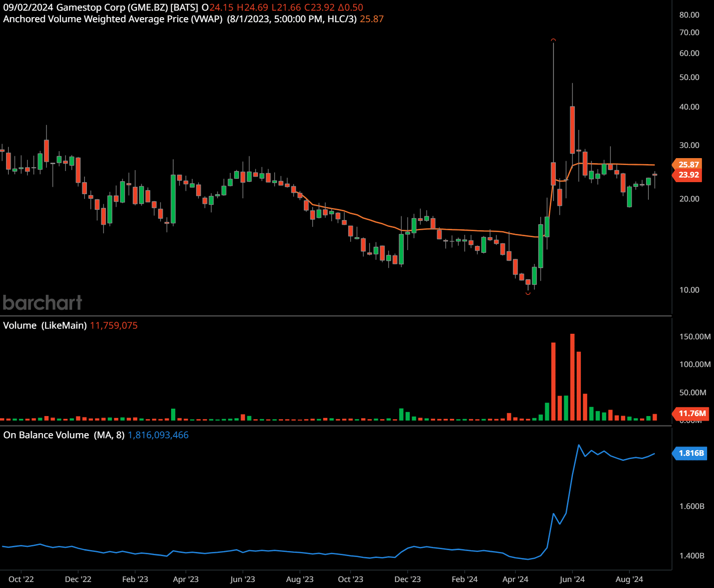Click the high price value 24.69
The width and height of the screenshot is (714, 588).
click(x=256, y=7)
